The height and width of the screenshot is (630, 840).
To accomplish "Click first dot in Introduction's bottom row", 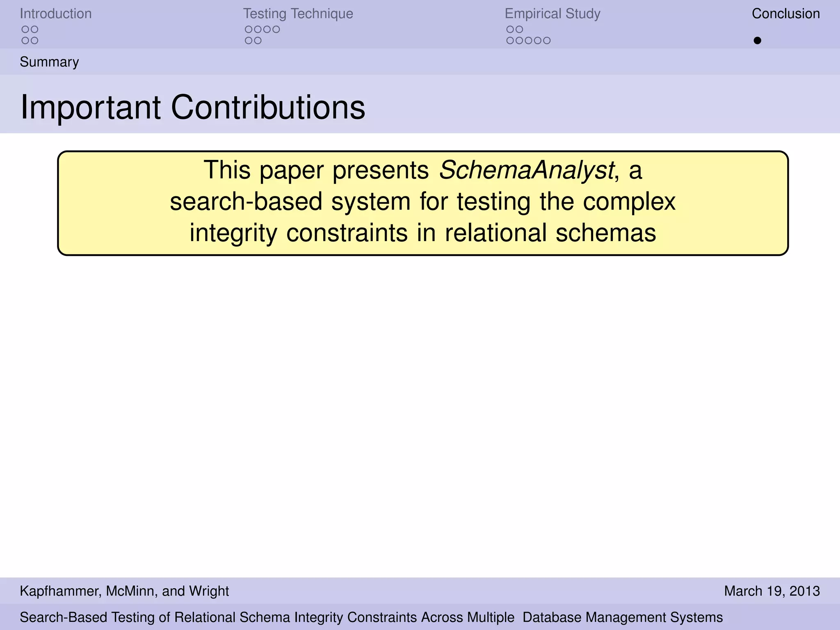I will [25, 41].
